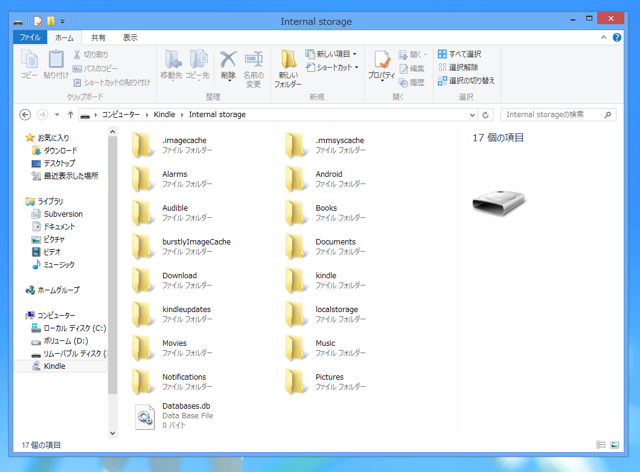
Task: Select the .imagecache folder icon
Action: [143, 145]
